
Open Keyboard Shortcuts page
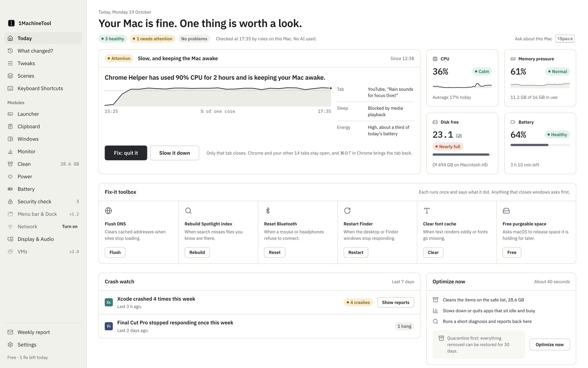(x=43, y=88)
